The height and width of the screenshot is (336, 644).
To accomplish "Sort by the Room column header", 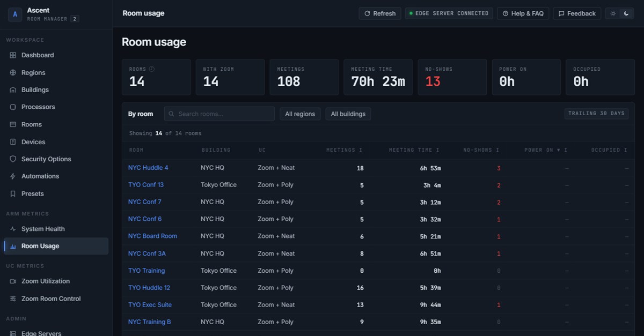I will point(136,150).
